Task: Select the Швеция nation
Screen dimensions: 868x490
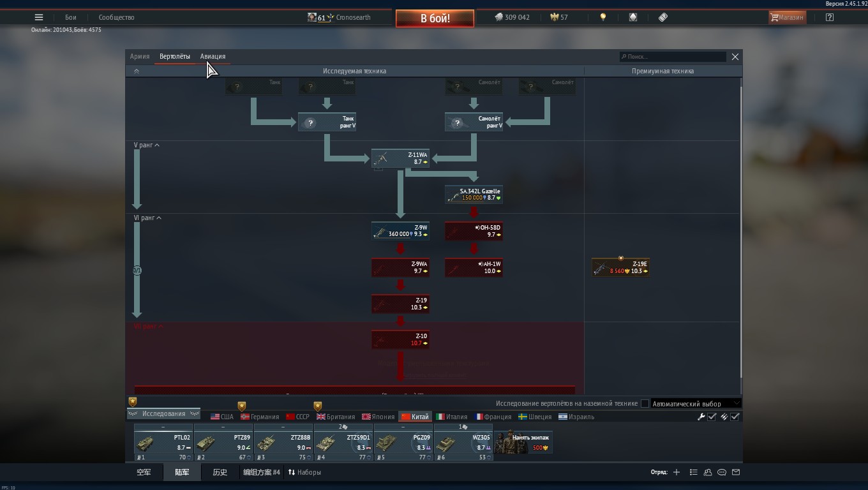Action: click(535, 417)
